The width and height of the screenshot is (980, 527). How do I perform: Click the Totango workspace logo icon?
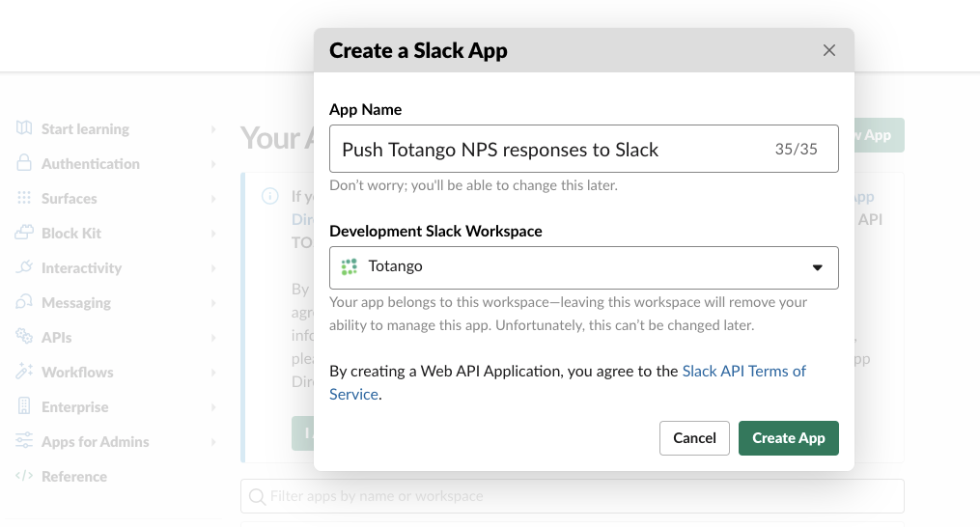(350, 267)
